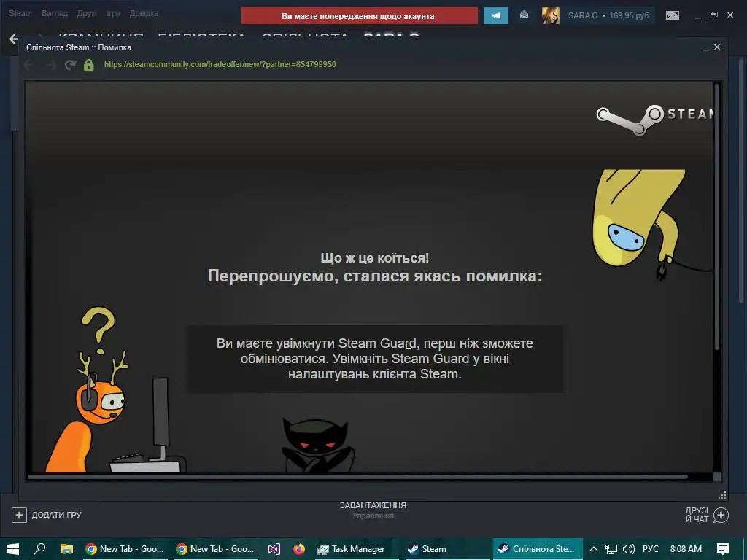Reload the trade offer page
This screenshot has height=560, width=747.
click(71, 65)
